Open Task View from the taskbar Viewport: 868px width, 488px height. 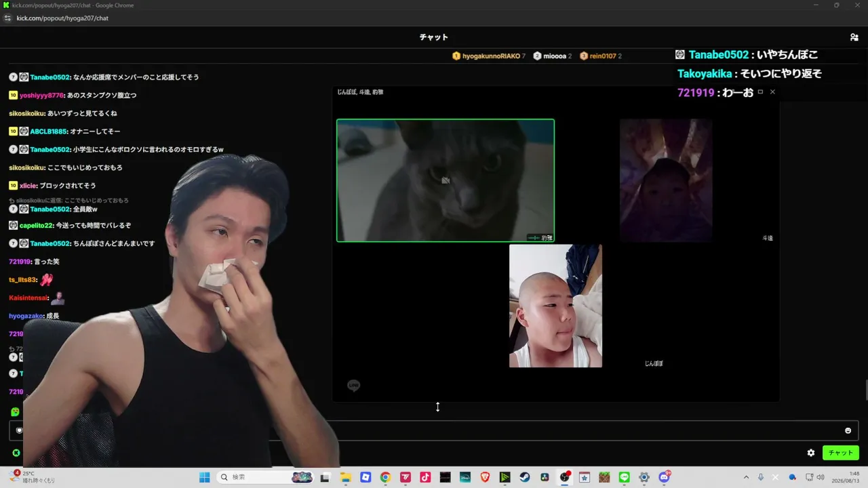tap(325, 477)
